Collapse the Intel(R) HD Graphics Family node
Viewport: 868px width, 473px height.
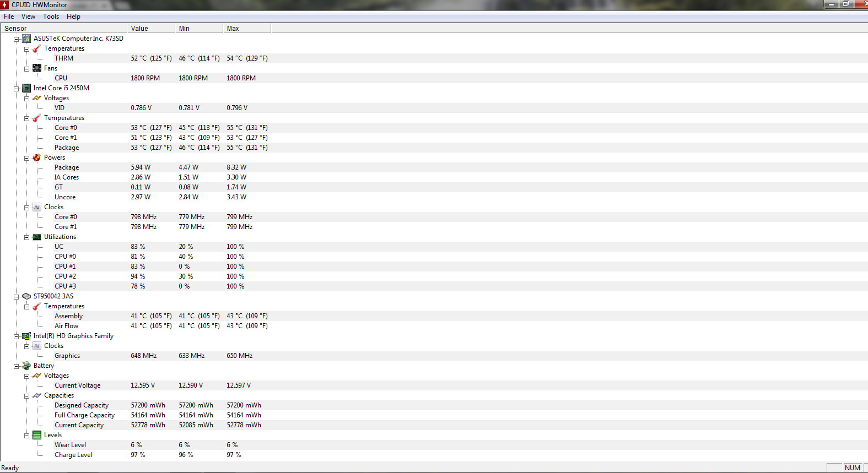click(16, 336)
